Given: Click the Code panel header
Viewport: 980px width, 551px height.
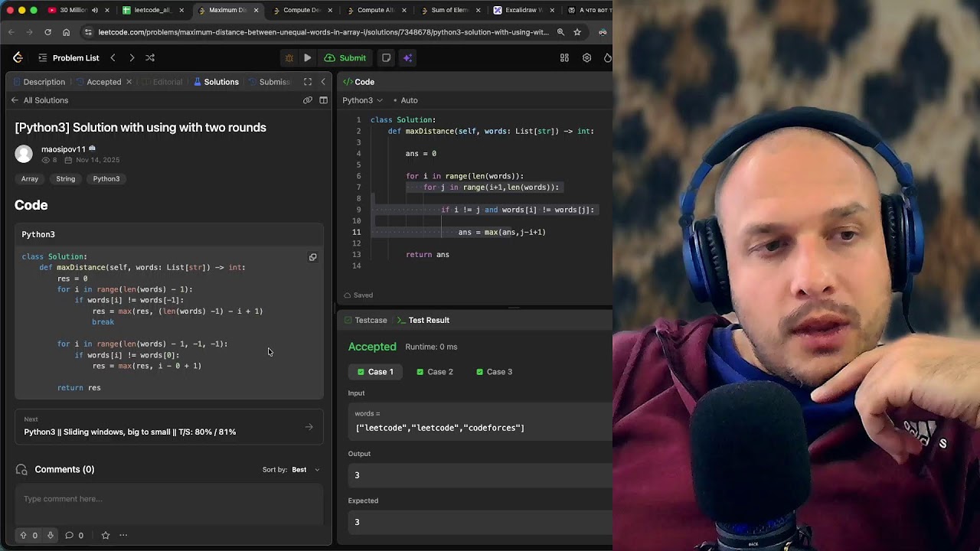Looking at the screenshot, I should pyautogui.click(x=358, y=82).
